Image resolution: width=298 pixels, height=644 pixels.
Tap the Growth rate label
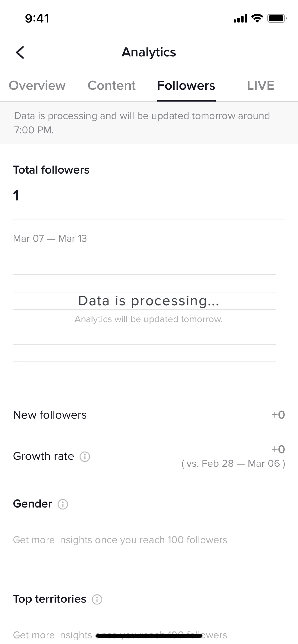click(x=43, y=456)
